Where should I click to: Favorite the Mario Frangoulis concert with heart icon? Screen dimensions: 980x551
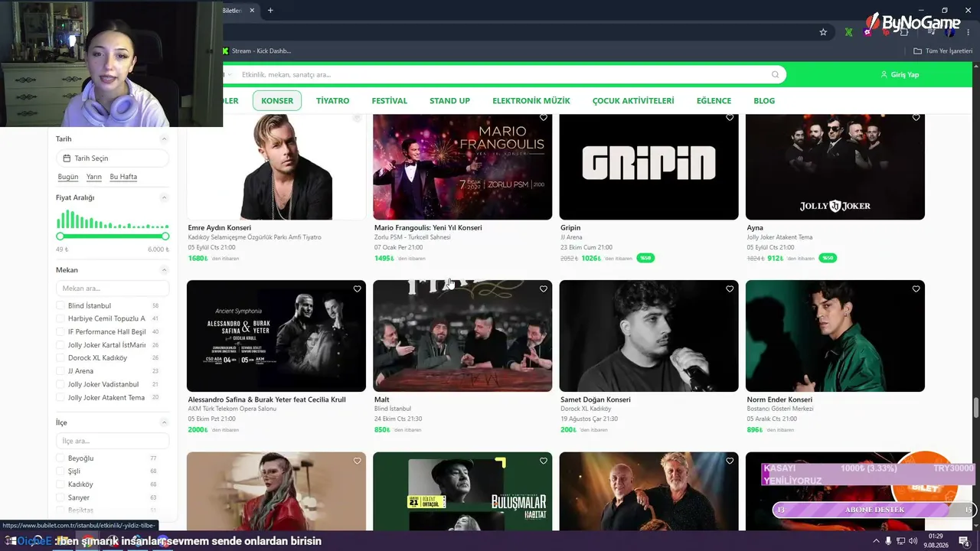tap(544, 118)
